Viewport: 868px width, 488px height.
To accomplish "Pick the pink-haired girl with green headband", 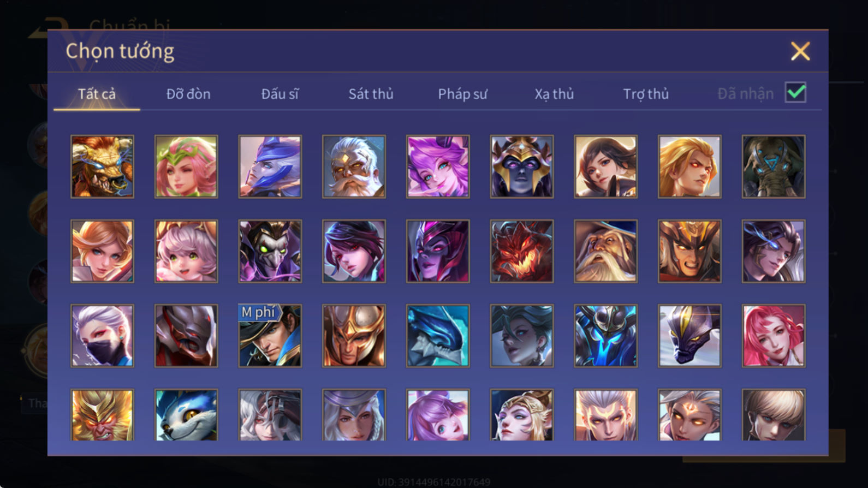I will point(186,166).
